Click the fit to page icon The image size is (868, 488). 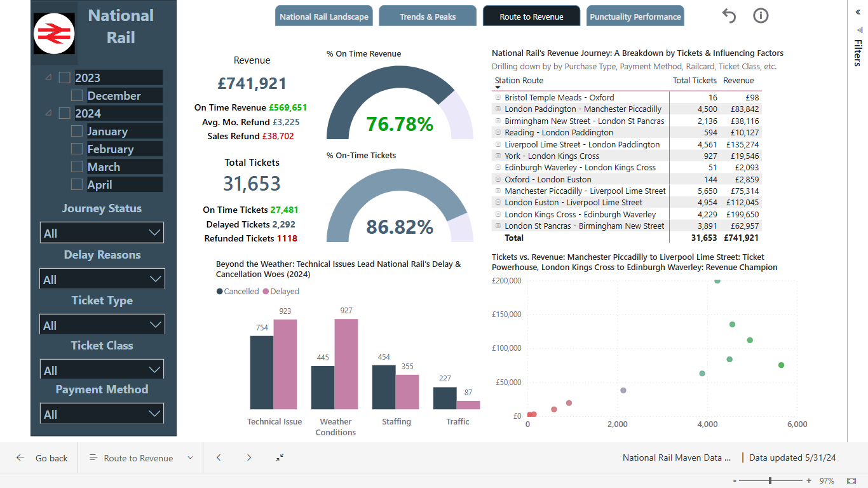tap(851, 481)
